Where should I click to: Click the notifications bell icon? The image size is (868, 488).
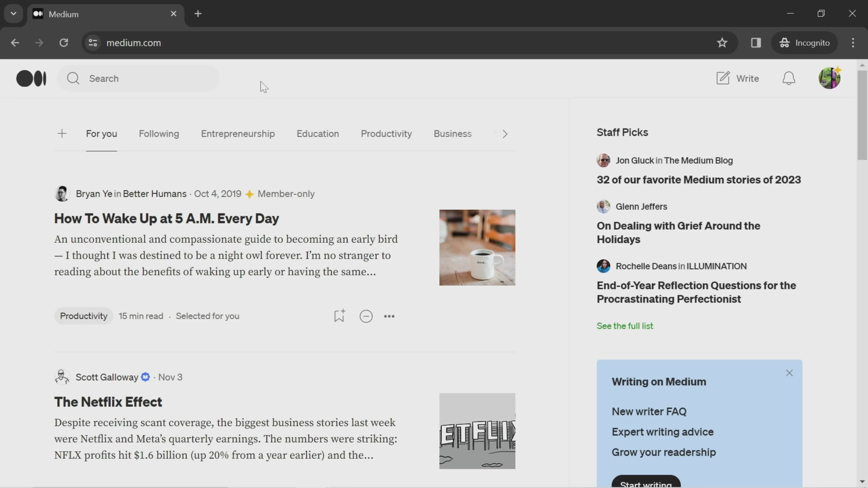pos(789,78)
